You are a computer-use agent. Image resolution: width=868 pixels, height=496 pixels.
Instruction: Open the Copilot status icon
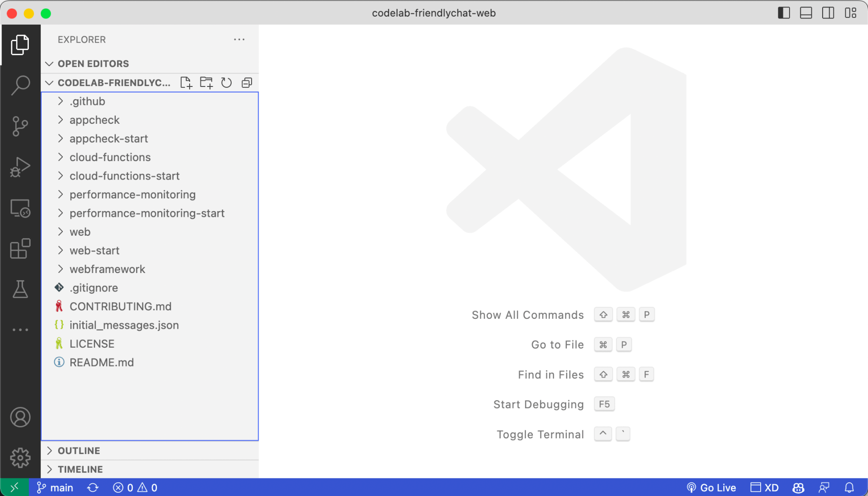799,487
